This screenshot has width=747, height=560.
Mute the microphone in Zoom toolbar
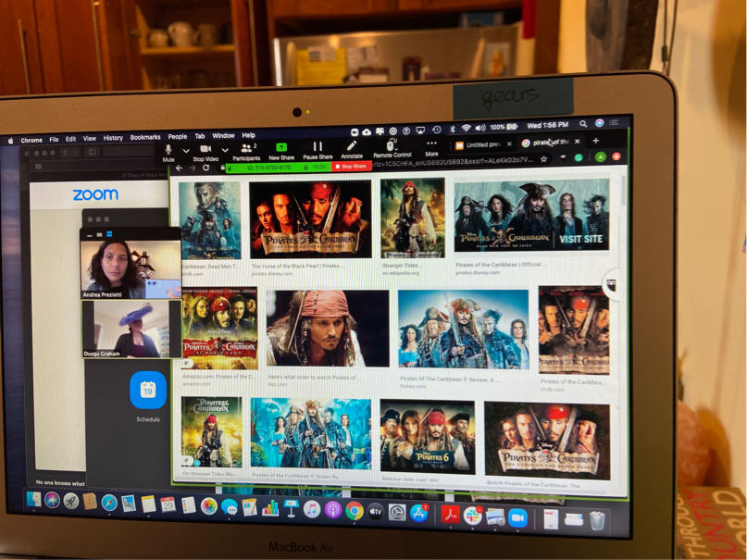pos(168,154)
